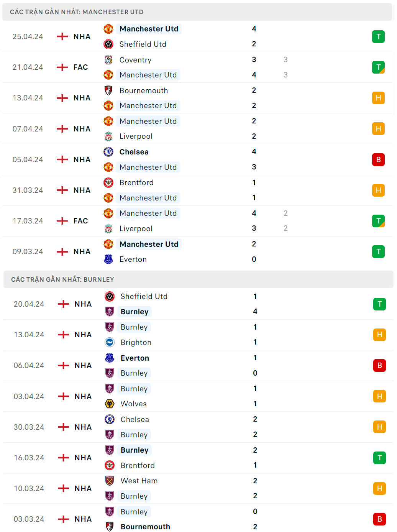Screen dimensions: 397x532
Task: Click the orange H badge for Burnley vs Brighton
Action: point(379,335)
